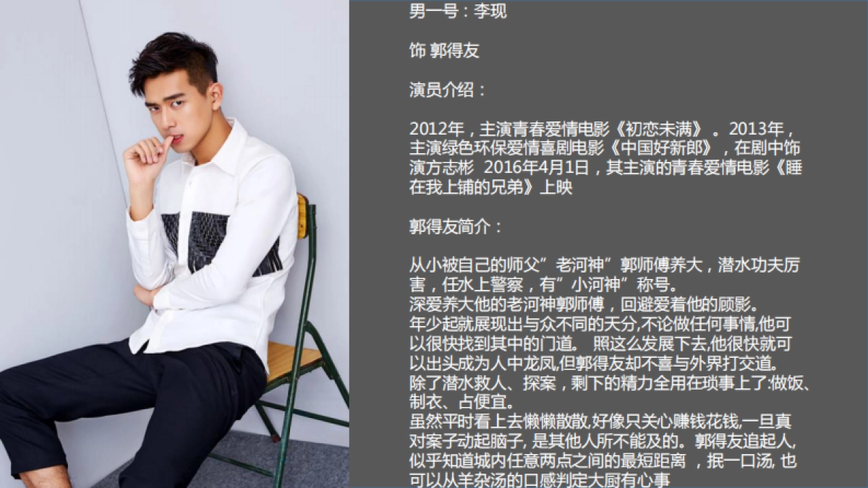Click the line starting with 除了潜水救人
Screen dimensions: 868x488
609,382
